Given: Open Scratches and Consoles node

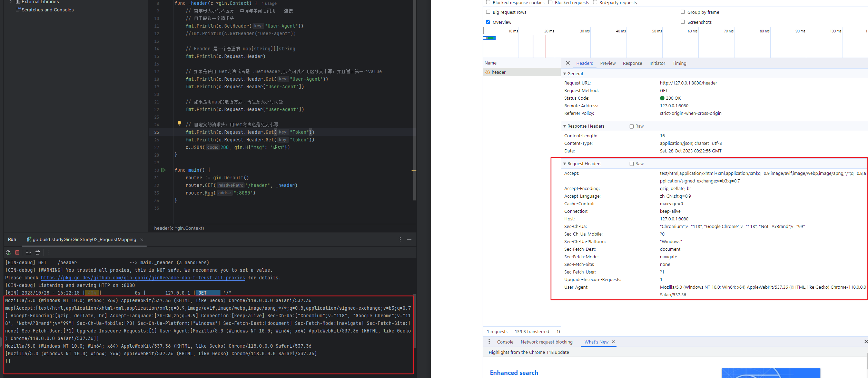Looking at the screenshot, I should point(48,10).
